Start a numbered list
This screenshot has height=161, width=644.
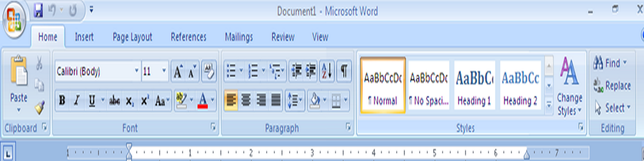click(253, 72)
